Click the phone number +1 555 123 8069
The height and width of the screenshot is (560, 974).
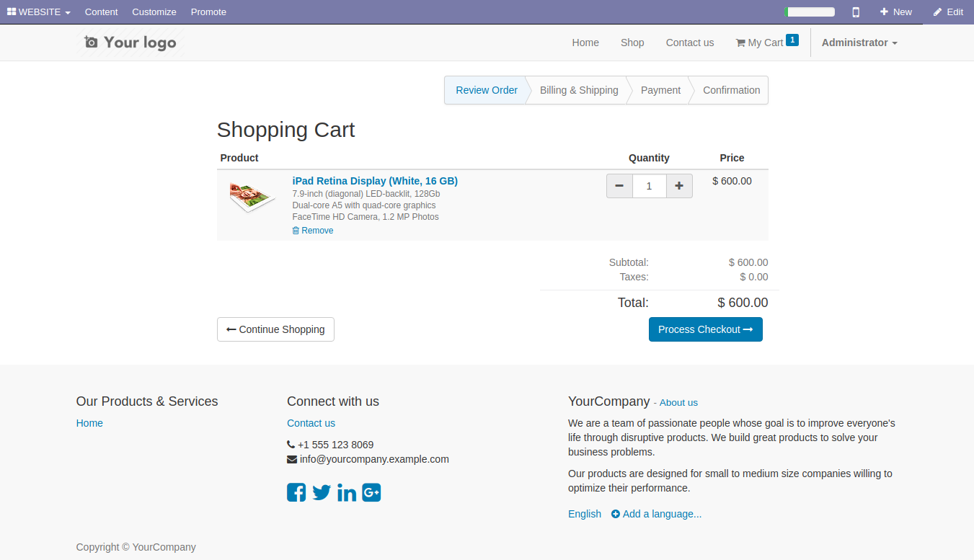click(335, 445)
